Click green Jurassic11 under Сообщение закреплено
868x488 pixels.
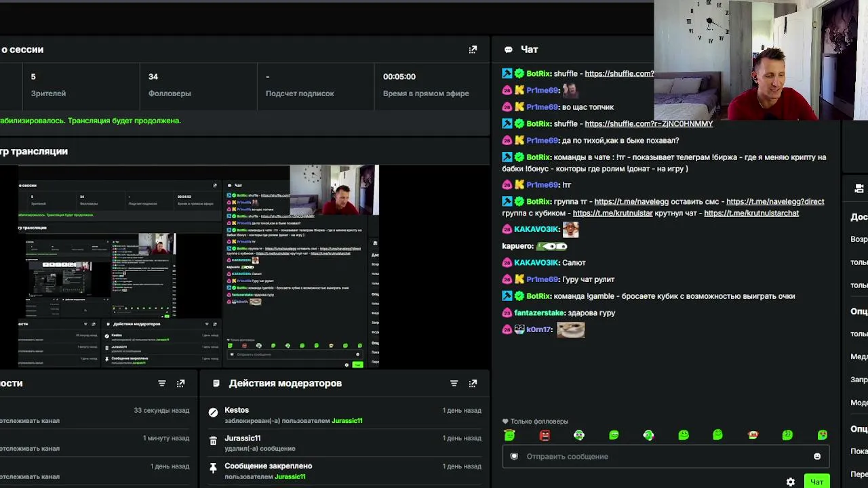point(290,476)
